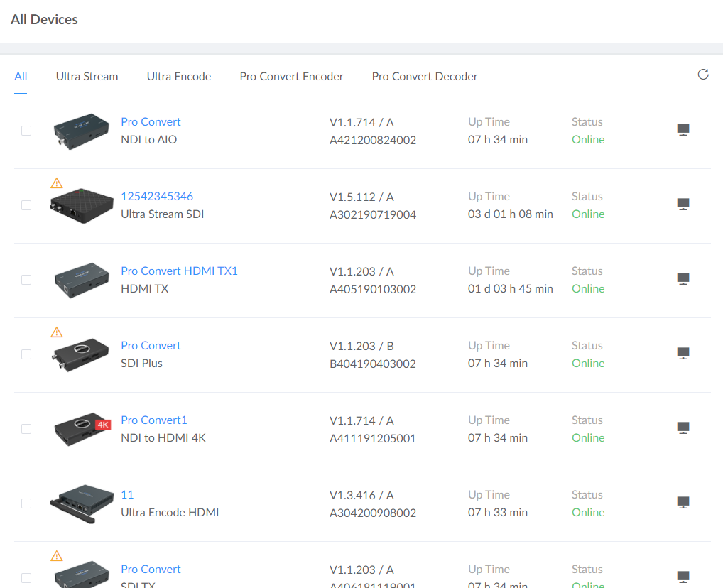Click the refresh device list icon
This screenshot has width=723, height=588.
[x=702, y=75]
